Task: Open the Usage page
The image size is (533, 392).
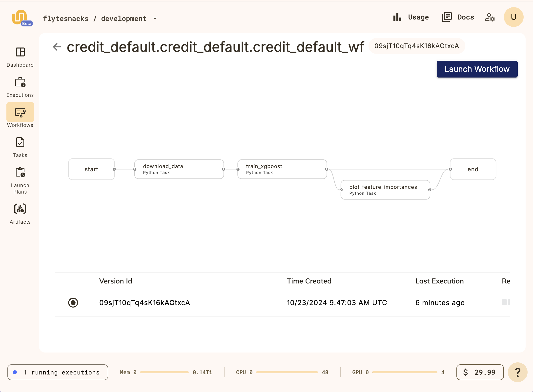Action: [x=411, y=17]
